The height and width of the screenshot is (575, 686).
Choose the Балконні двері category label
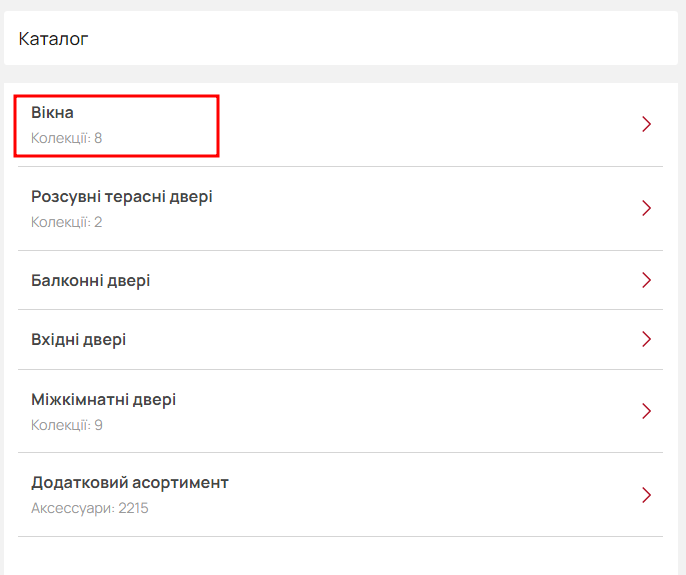click(91, 280)
